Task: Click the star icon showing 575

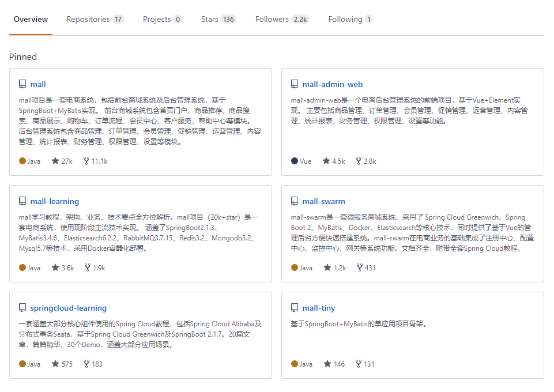Action: [55, 364]
